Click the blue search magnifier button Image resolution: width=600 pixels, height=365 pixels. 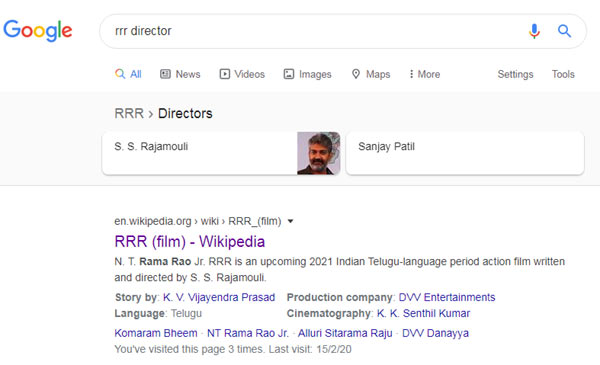pyautogui.click(x=564, y=31)
